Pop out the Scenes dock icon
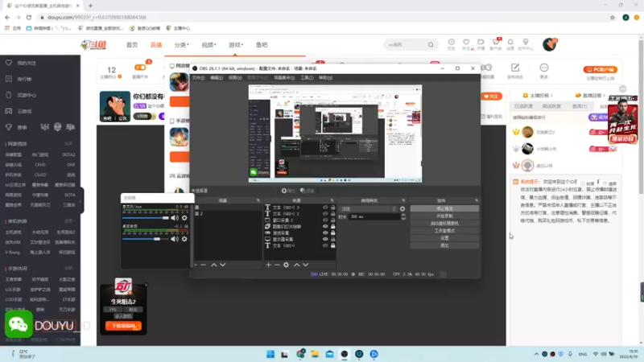The height and width of the screenshot is (362, 644). click(258, 200)
